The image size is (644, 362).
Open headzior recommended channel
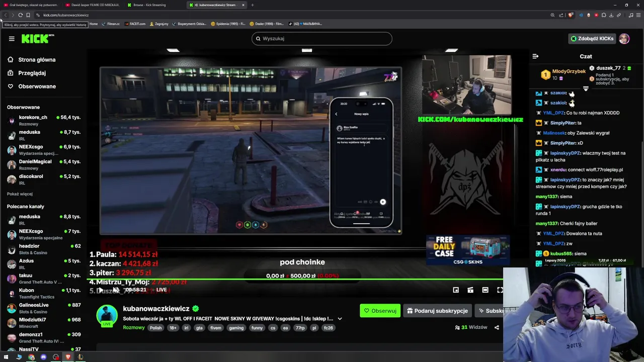tap(43, 249)
